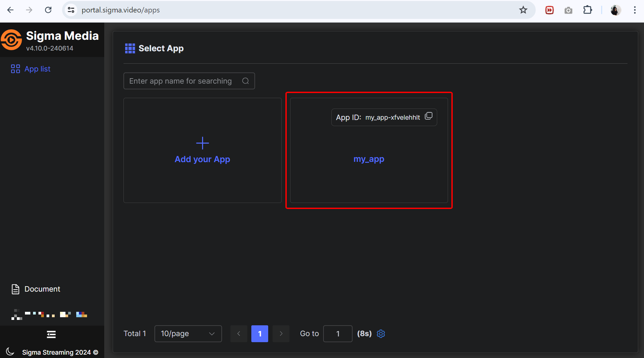The height and width of the screenshot is (358, 644).
Task: Select page 1 in pagination
Action: [x=259, y=334]
